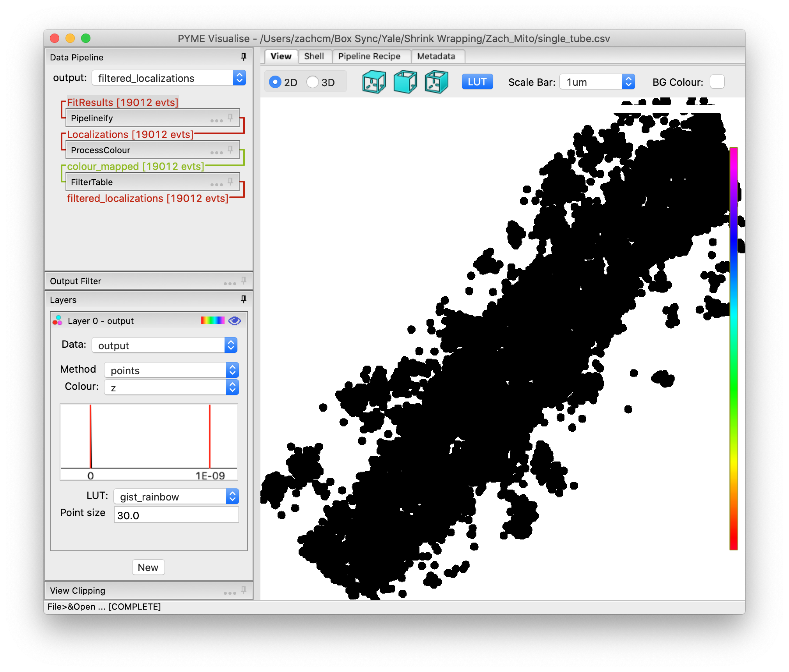Open the Pipelineify module settings ellipsis
This screenshot has height=672, width=789.
217,120
